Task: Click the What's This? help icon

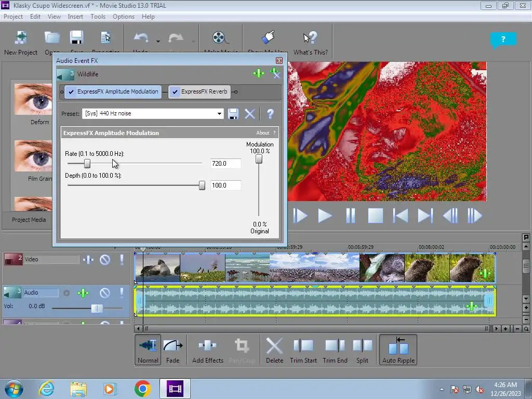Action: coord(310,37)
